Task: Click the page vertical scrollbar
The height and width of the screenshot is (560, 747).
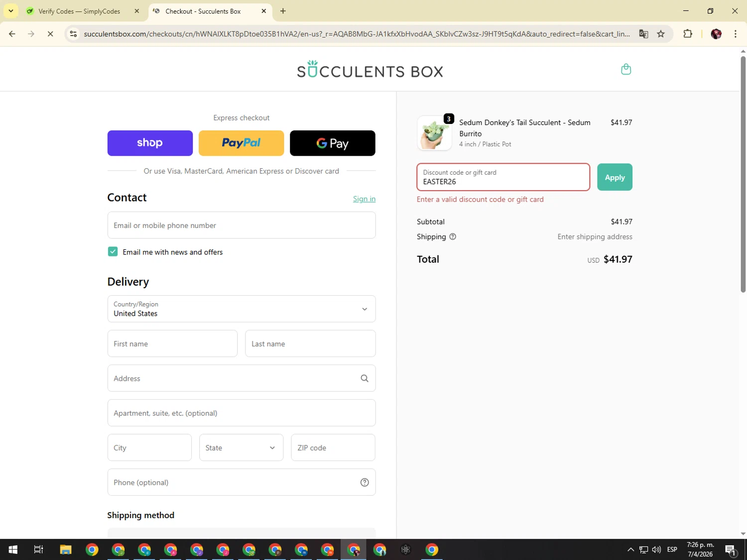Action: click(x=743, y=174)
